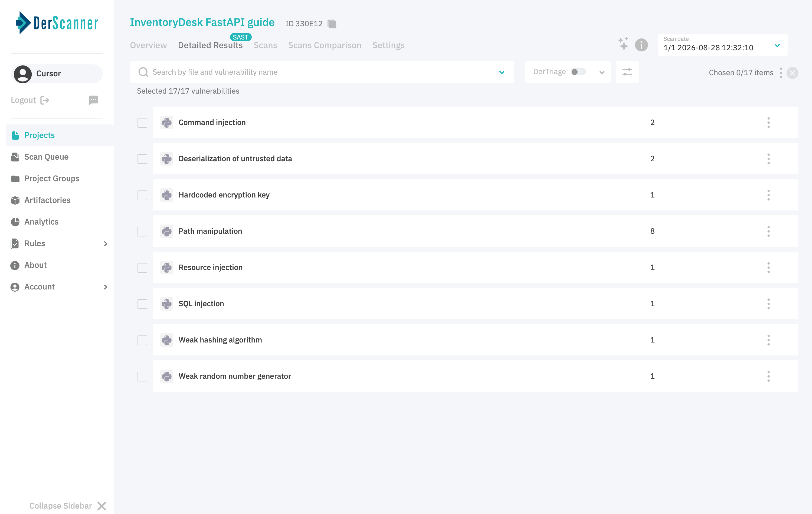Screen dimensions: 812x514
Task: Open three-dot menu for Weak random number generator
Action: click(x=768, y=376)
